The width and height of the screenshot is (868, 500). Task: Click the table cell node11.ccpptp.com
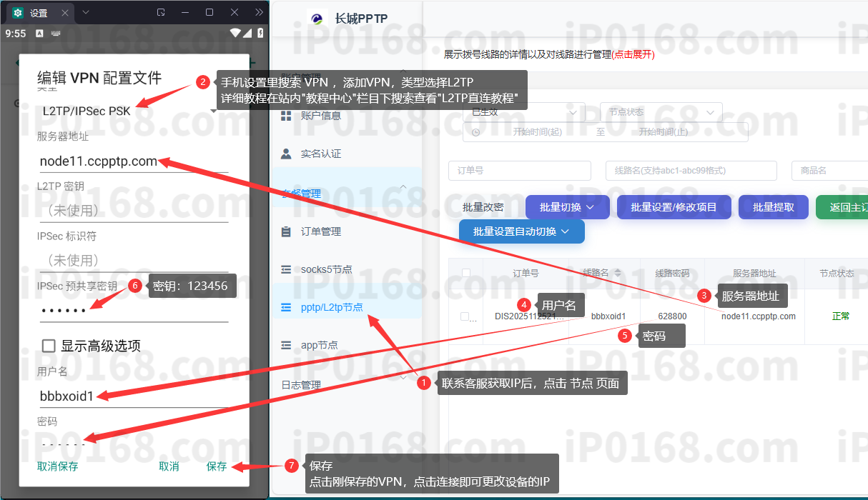[759, 316]
